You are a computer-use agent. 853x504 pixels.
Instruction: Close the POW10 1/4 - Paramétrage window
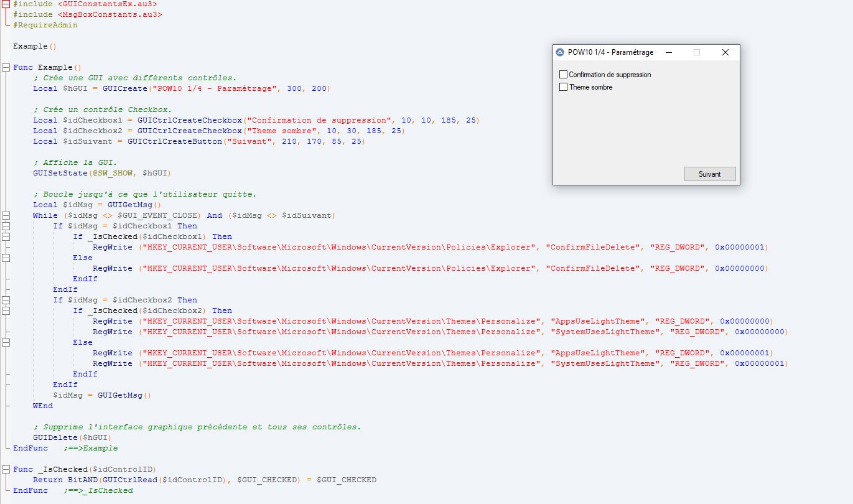coord(725,53)
